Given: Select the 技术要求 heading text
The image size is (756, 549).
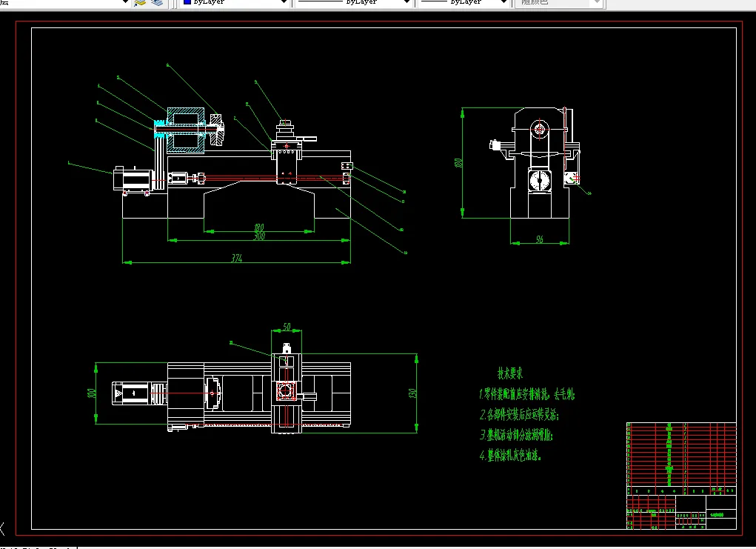Looking at the screenshot, I should pos(510,373).
